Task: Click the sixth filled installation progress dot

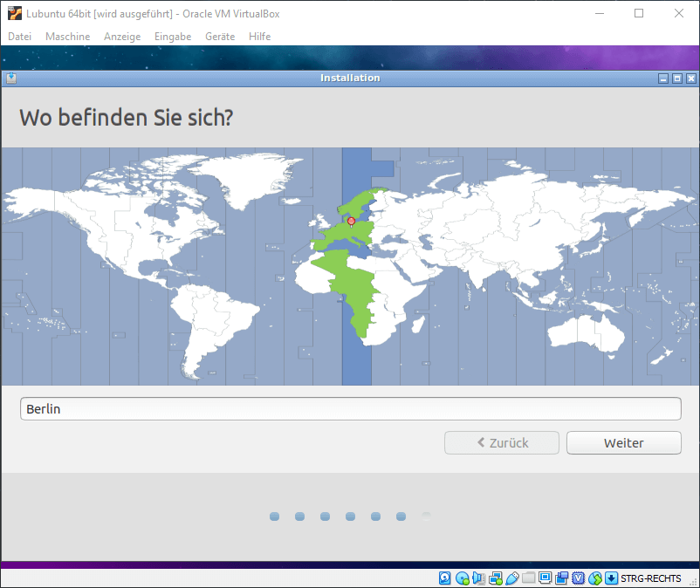Action: pyautogui.click(x=401, y=516)
